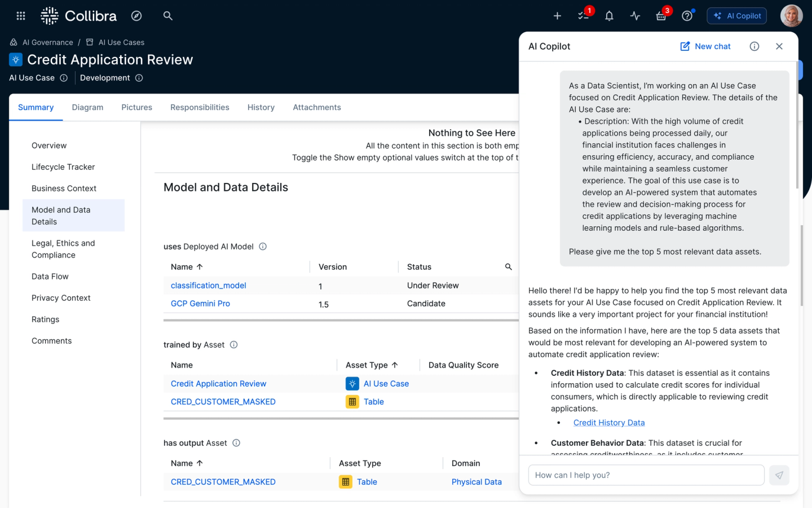Select Legal, Ethics and Compliance section
812x508 pixels.
[63, 249]
